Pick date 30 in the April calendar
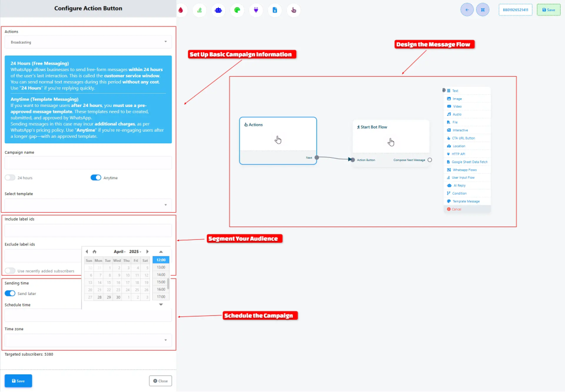The width and height of the screenshot is (565, 392). [118, 297]
